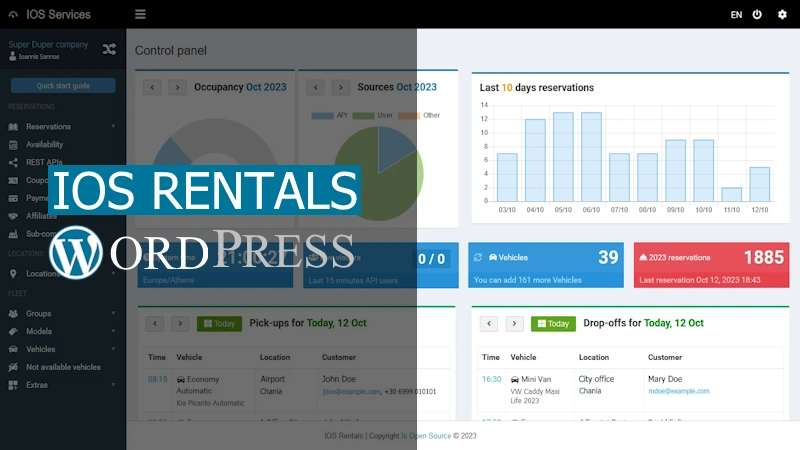Click the Economy Automatic car icon
Screen dimensions: 800x450
pyautogui.click(x=181, y=380)
